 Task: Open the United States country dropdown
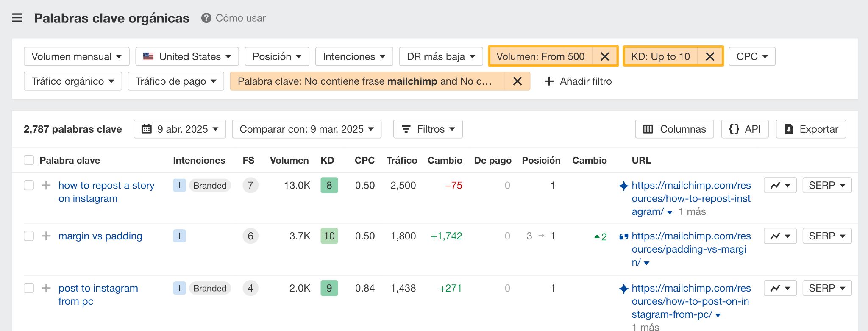(187, 56)
